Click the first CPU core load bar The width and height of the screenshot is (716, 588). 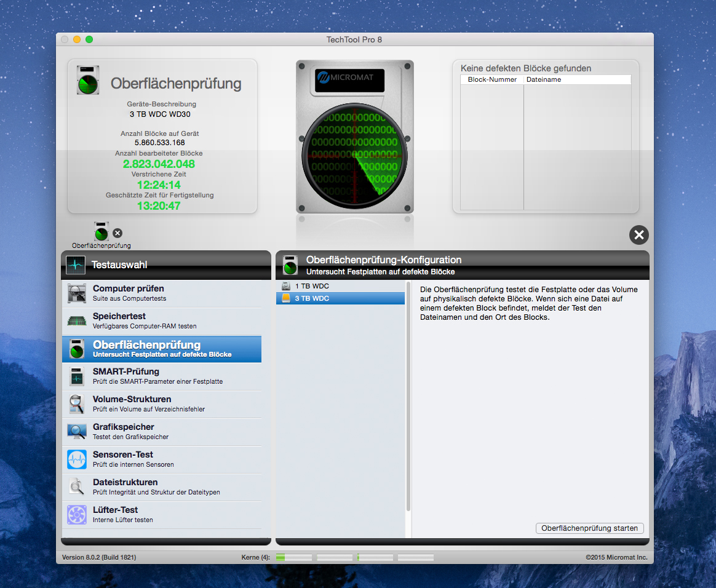click(294, 557)
